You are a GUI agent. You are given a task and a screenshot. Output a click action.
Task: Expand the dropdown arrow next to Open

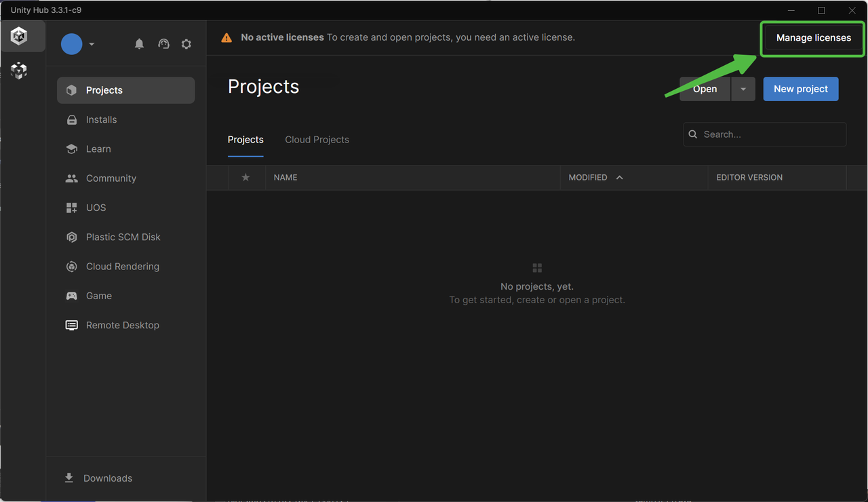[743, 89]
